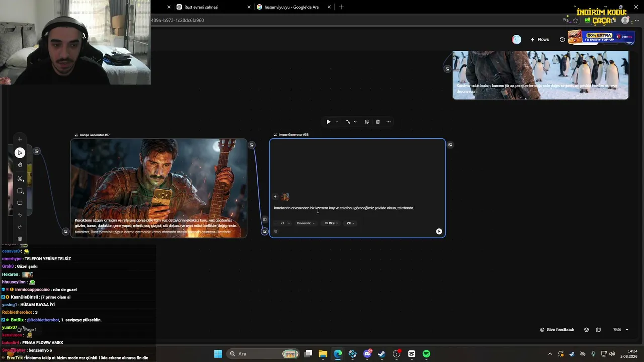Select the attached reference image thumbnail

(285, 197)
